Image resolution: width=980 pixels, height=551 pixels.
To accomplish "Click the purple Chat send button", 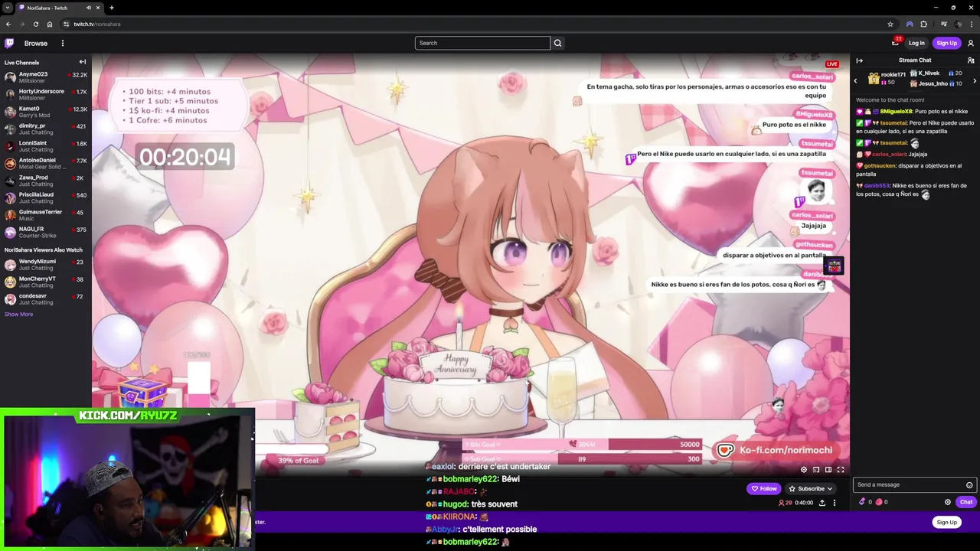I will click(965, 502).
